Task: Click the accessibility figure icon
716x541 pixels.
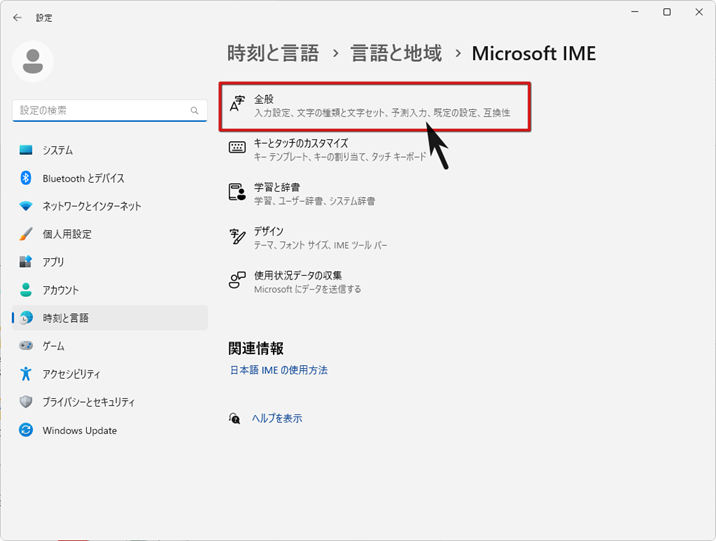Action: pos(26,373)
